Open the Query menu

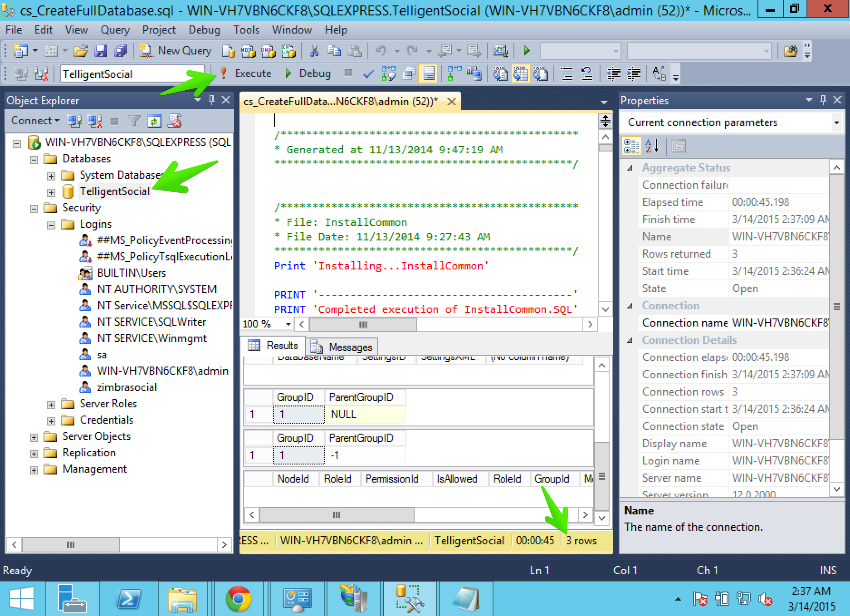pyautogui.click(x=115, y=30)
